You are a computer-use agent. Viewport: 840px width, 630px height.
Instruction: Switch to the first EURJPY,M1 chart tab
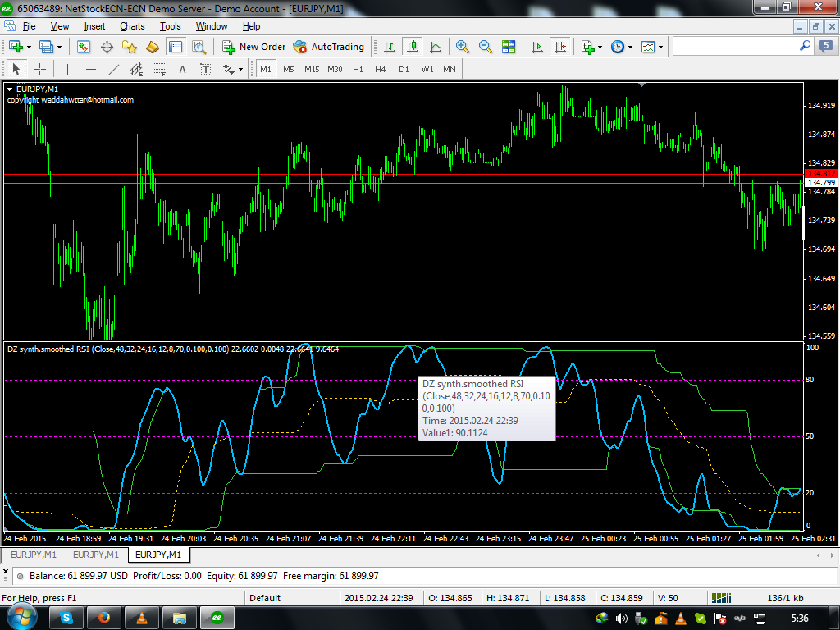click(x=33, y=555)
